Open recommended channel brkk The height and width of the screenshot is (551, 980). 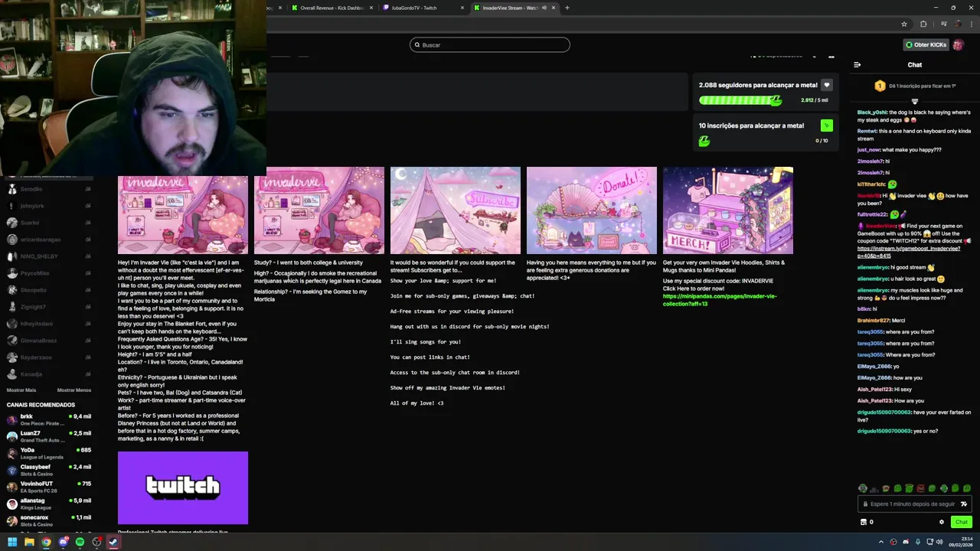click(x=49, y=419)
